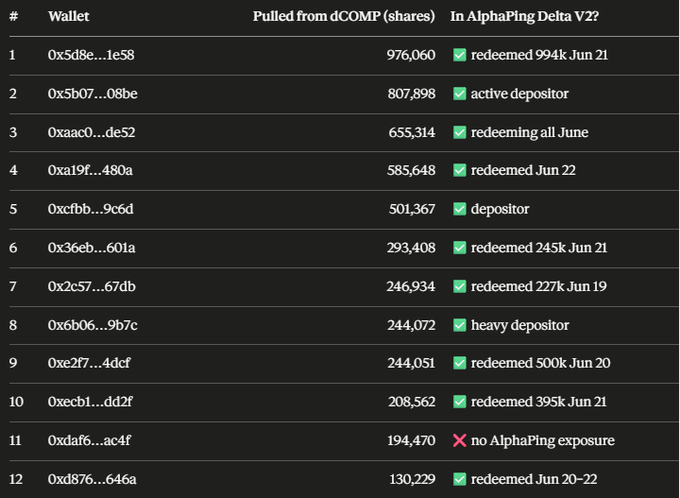Screen dimensions: 680x498
Task: Click shares value 501,367
Action: pyautogui.click(x=412, y=209)
